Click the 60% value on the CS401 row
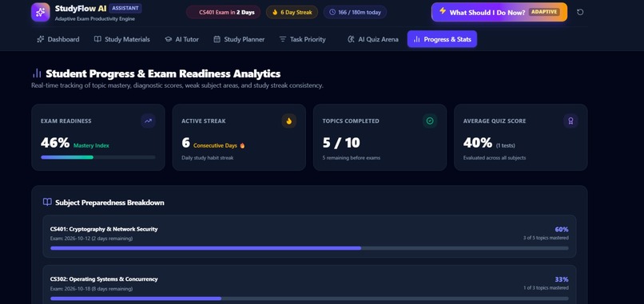 click(x=562, y=229)
